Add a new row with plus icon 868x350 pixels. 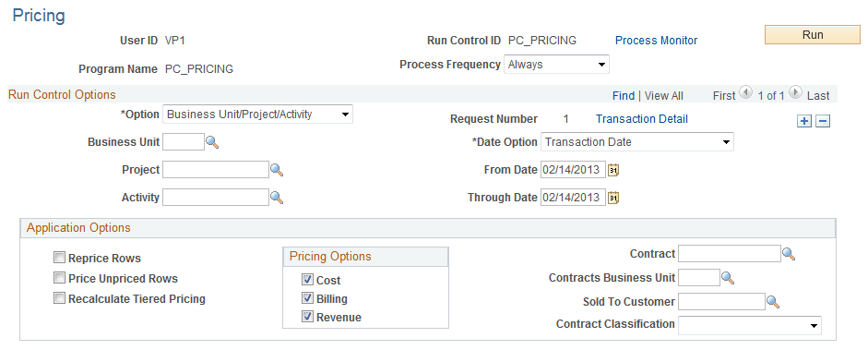point(803,121)
